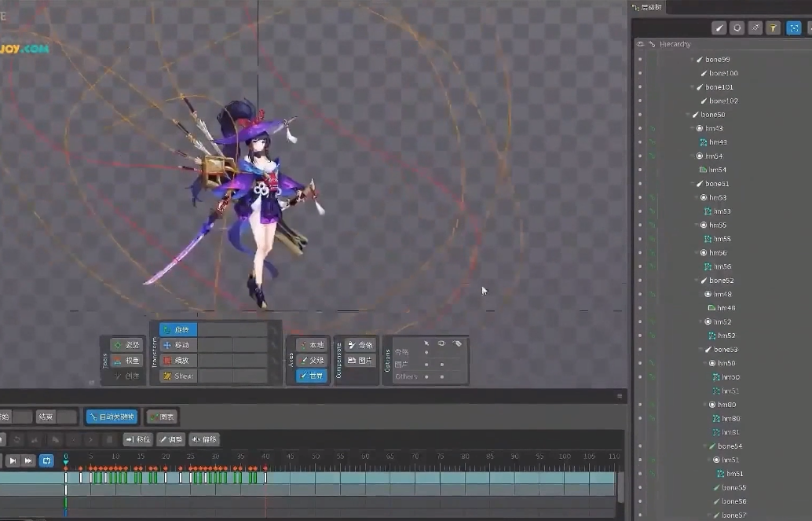812x521 pixels.
Task: Click the Graph (图表) button
Action: click(x=163, y=416)
